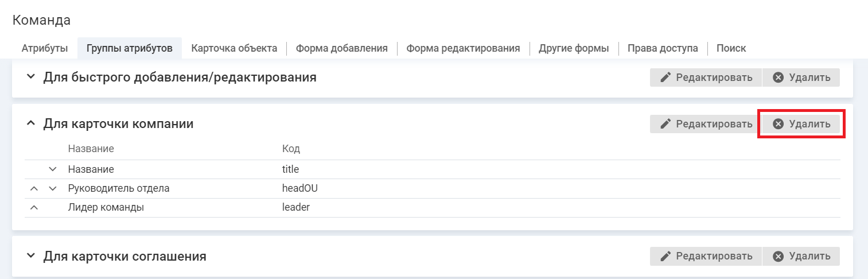Delete the quick add/edit group
Viewport: 868px width, 279px height.
click(x=801, y=77)
